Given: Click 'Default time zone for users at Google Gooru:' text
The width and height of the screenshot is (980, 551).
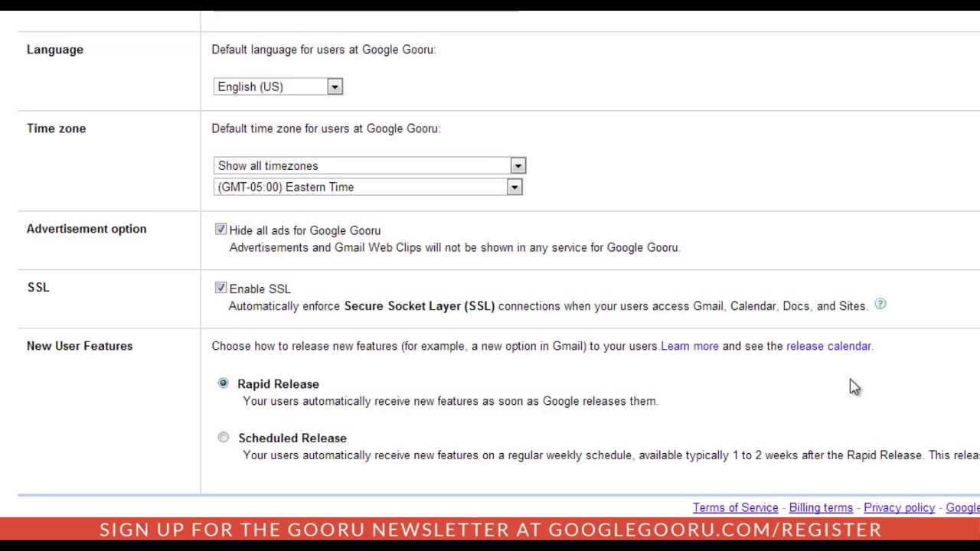Looking at the screenshot, I should [x=326, y=129].
